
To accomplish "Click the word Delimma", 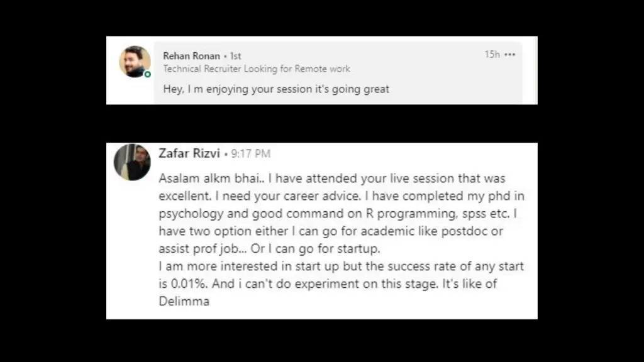I will (x=184, y=302).
